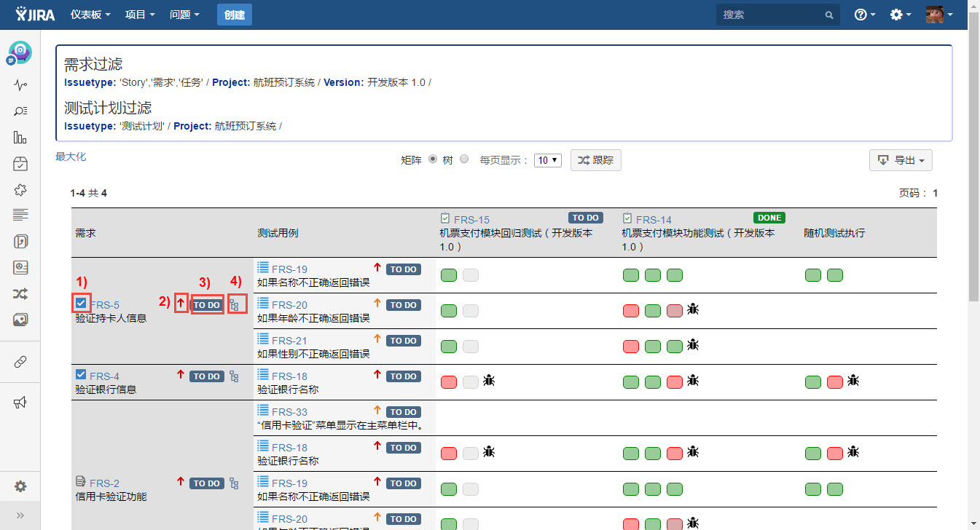Open the sidebar gear settings icon

tap(20, 486)
